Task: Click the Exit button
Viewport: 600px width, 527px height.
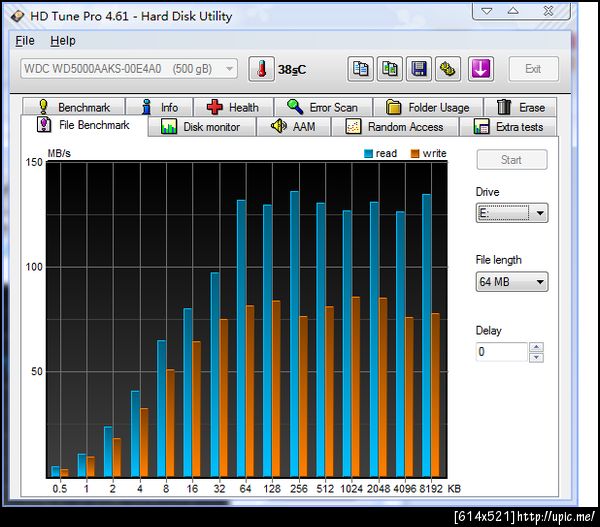Action: point(533,69)
